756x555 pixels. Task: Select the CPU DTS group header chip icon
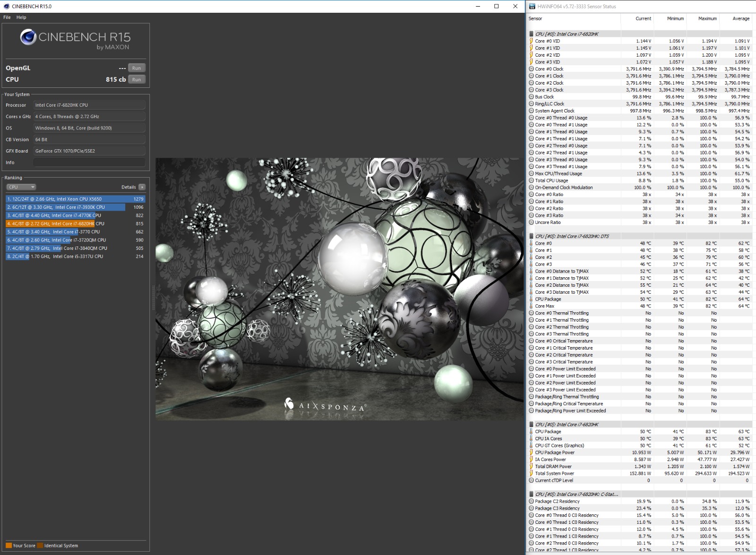point(531,236)
